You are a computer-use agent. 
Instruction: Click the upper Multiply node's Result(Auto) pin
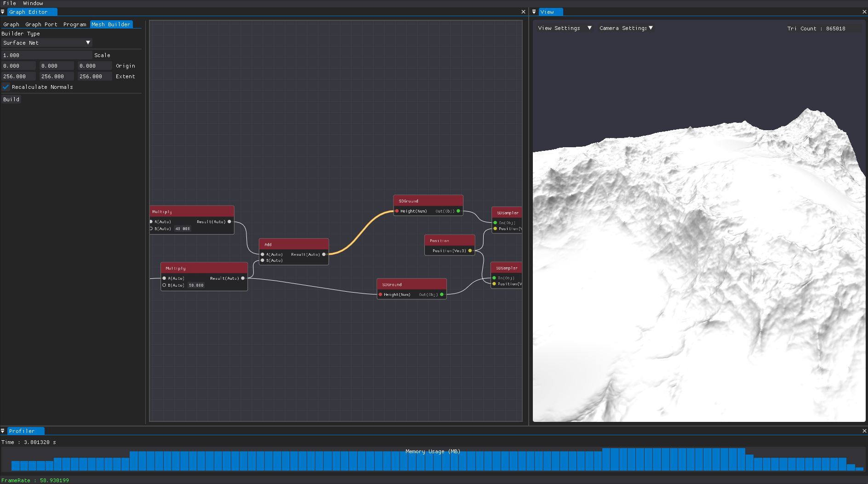[229, 222]
